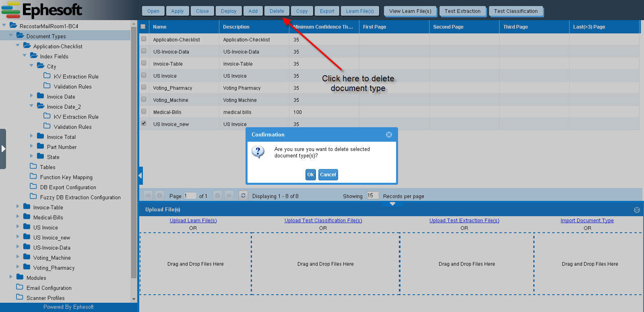
Task: Click the Deploy toolbar button
Action: 229,11
